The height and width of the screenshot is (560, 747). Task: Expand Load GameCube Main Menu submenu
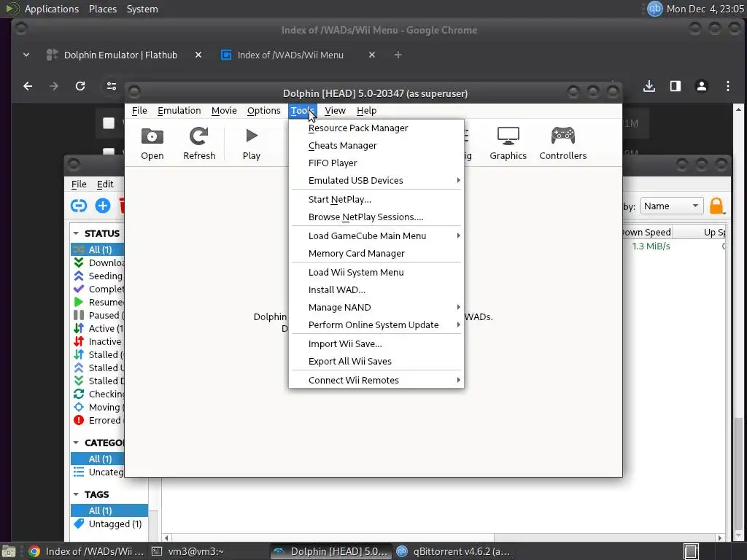tap(376, 236)
